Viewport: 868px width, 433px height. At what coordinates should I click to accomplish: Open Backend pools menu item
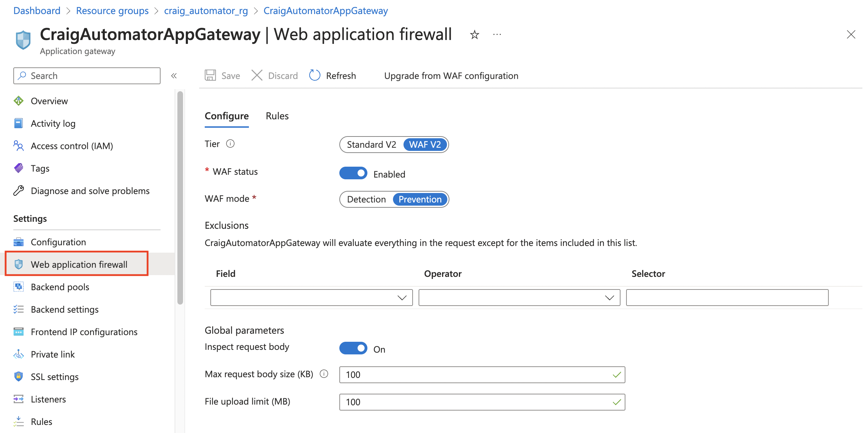(x=60, y=287)
